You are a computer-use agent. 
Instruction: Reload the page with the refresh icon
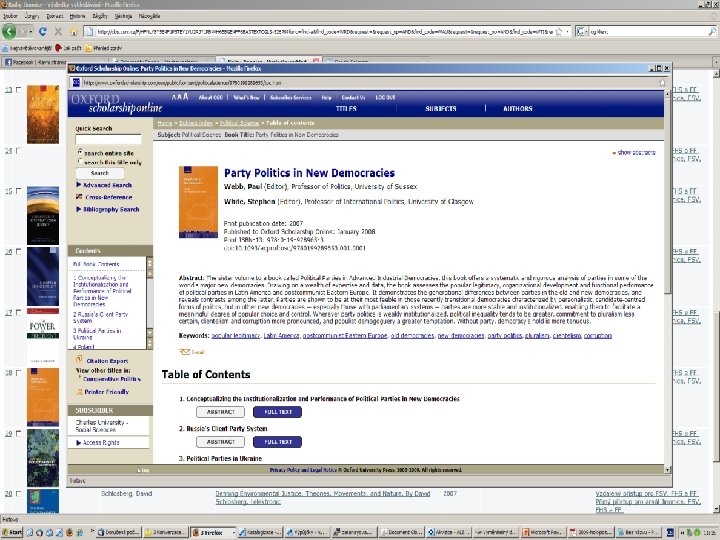(43, 31)
